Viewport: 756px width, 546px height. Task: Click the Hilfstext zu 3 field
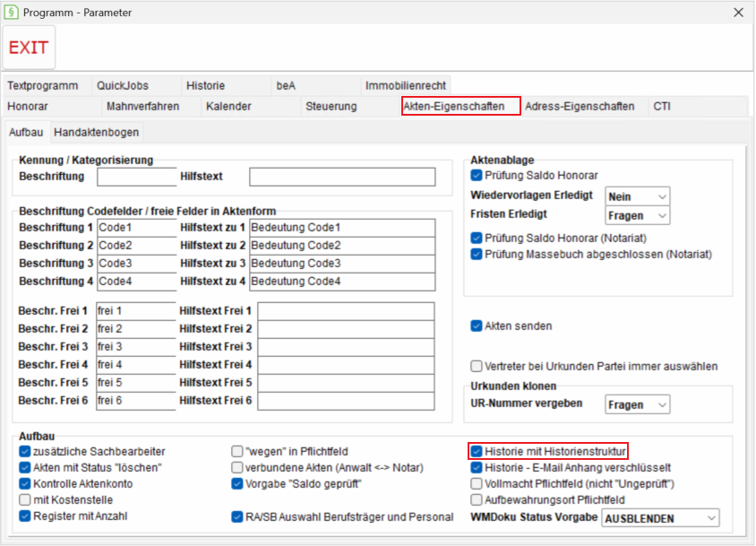click(x=342, y=263)
